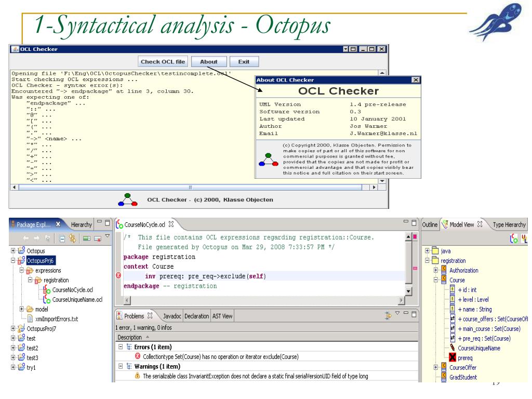Select CourseNoCycle.ocl file in tree

(x=72, y=290)
